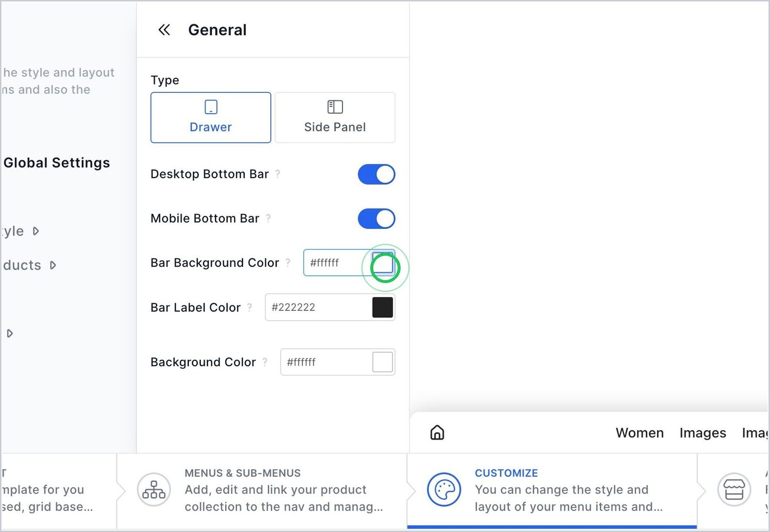Expand the Products section arrow in sidebar
770x532 pixels.
coord(53,265)
